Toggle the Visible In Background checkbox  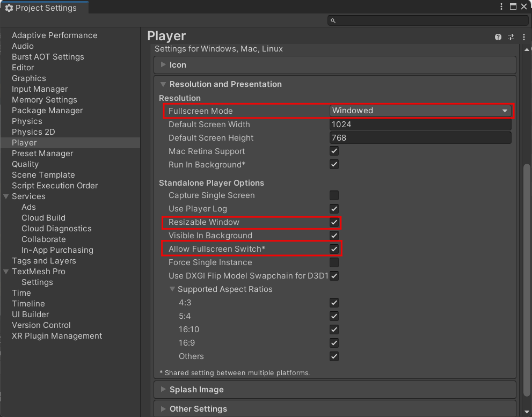[334, 236]
